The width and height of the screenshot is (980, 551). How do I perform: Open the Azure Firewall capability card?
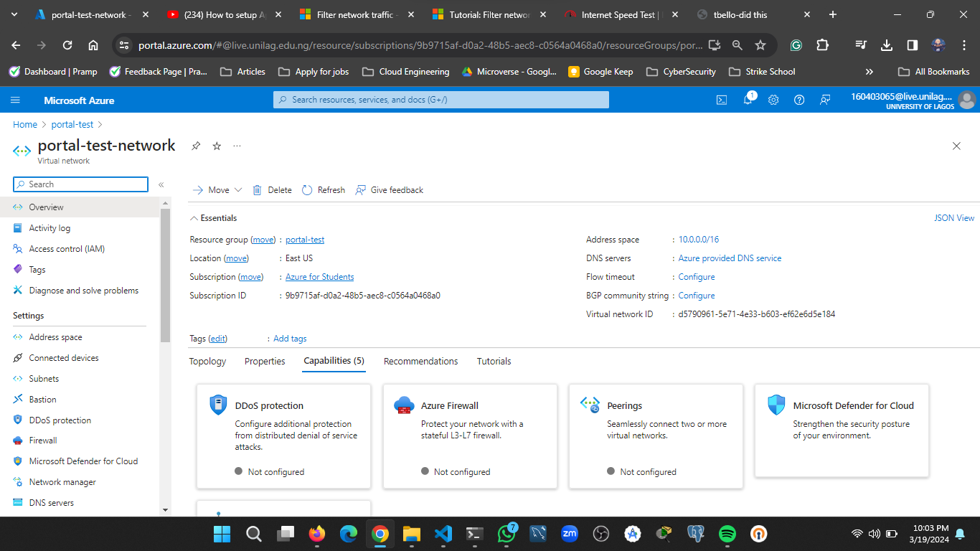click(x=470, y=436)
